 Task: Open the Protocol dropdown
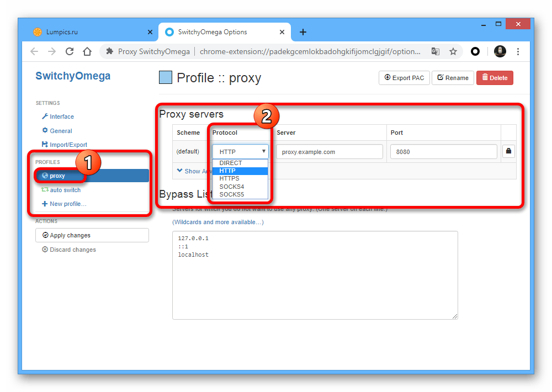point(241,152)
